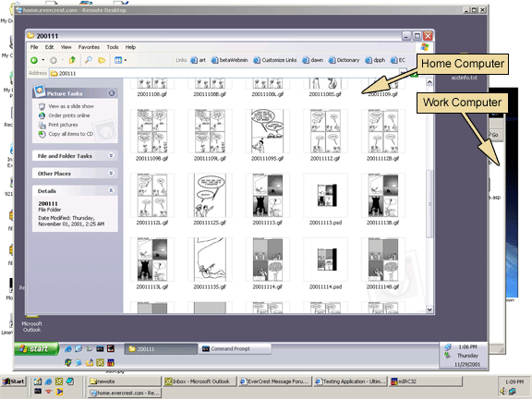Viewport: 532px width, 399px height.
Task: Open the Search magnifier tool
Action: click(x=89, y=60)
